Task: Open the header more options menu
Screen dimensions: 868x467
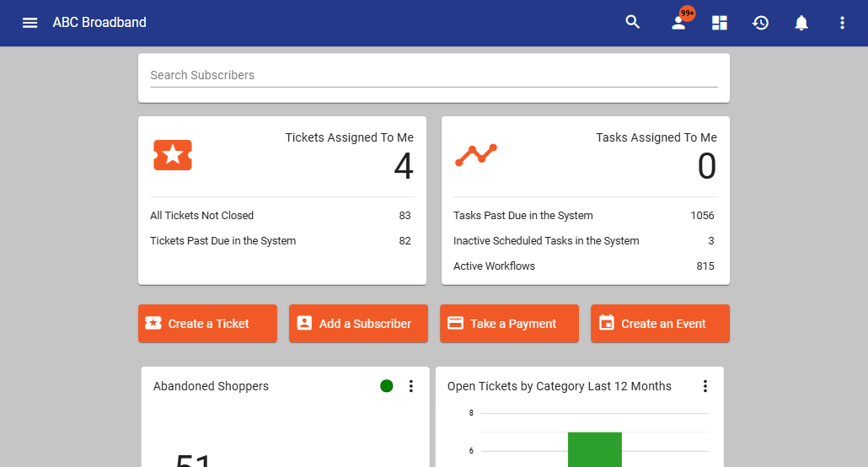Action: (x=842, y=23)
